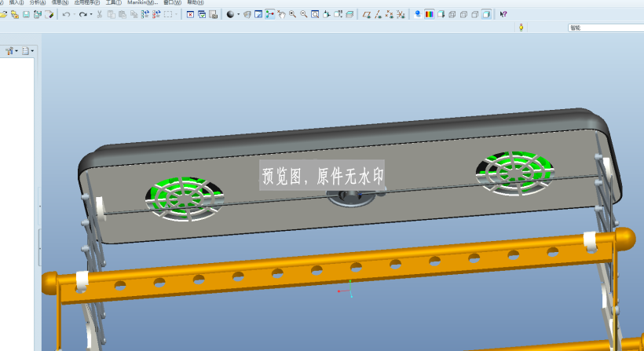Image resolution: width=644 pixels, height=351 pixels.
Task: Regenerate the model with the regenerate icon
Action: tap(145, 14)
